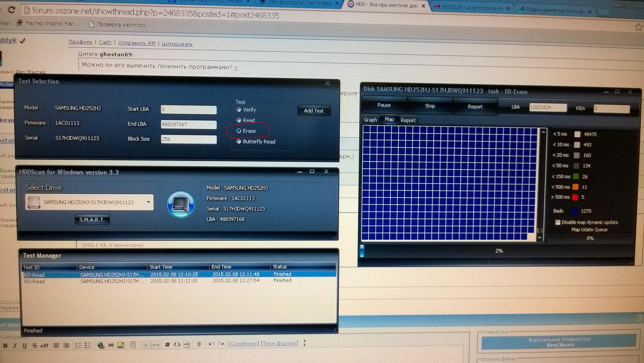Apply italic formatting in forum editor
644x363 pixels.
pyautogui.click(x=15, y=345)
